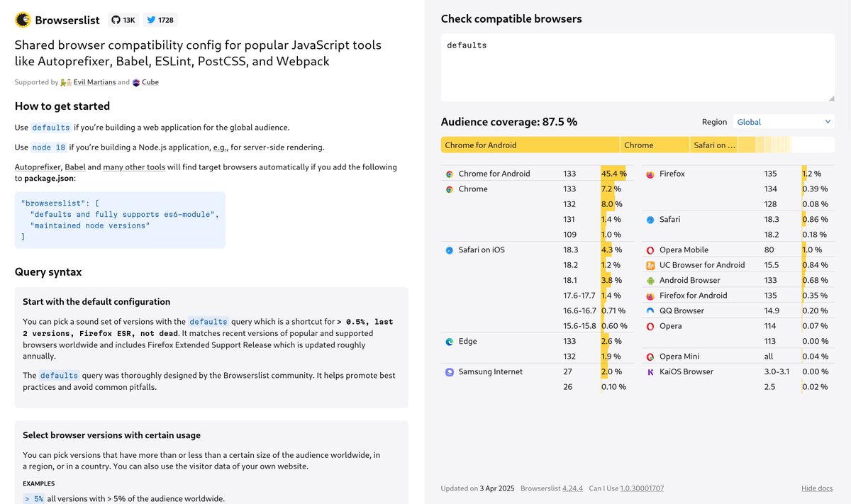Click the Browserslist lemur logo icon

click(x=23, y=20)
